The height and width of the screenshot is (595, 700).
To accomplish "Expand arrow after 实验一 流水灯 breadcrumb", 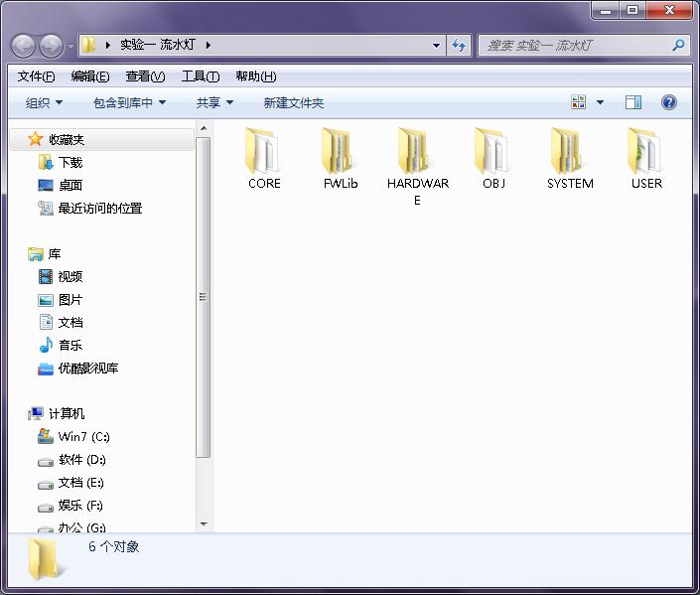I will click(209, 45).
